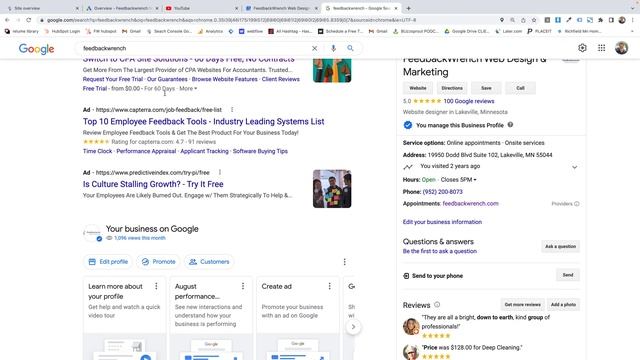The image size is (640, 360).
Task: Open menu on August performance card
Action: point(243,287)
